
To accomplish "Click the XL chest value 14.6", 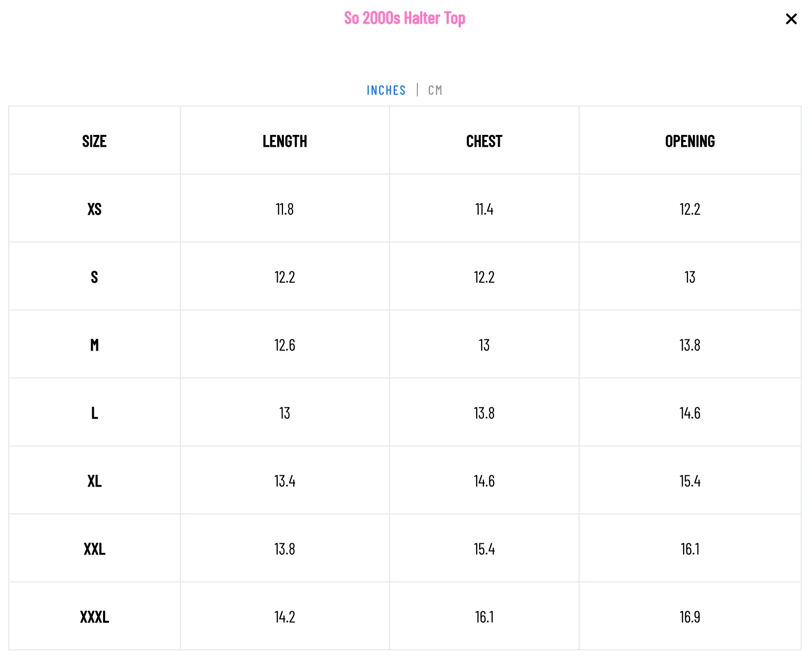I will point(484,481).
